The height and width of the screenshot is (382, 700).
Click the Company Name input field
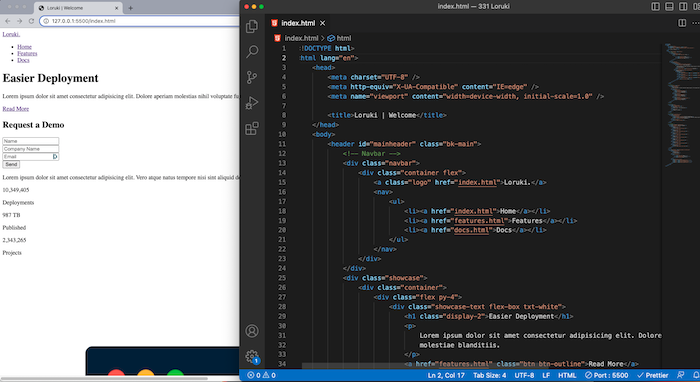(31, 149)
